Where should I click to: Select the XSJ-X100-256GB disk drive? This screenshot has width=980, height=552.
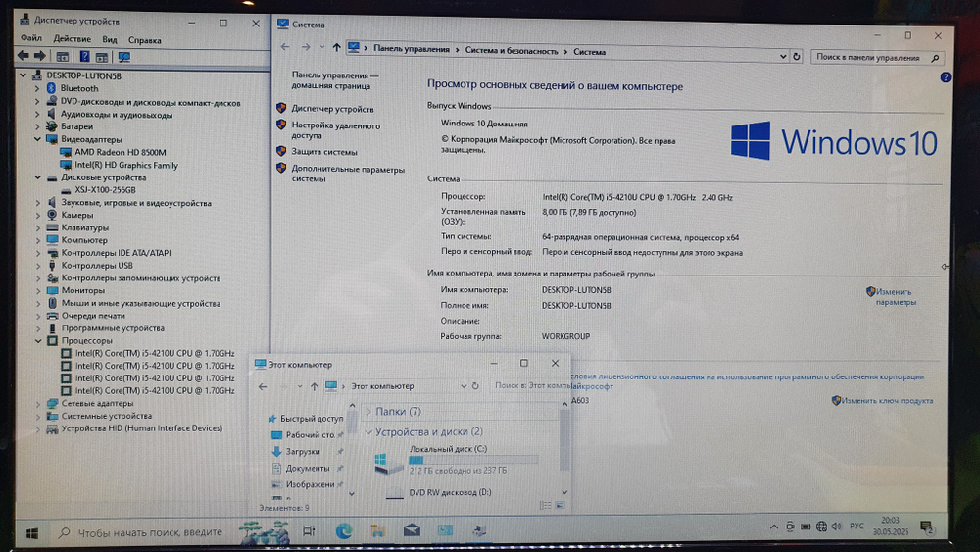tap(105, 190)
